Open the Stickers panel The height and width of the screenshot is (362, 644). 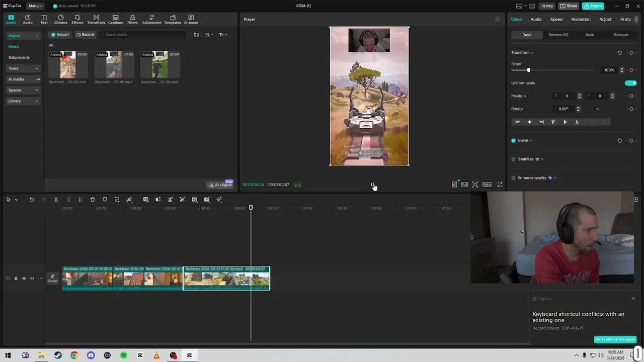click(61, 19)
